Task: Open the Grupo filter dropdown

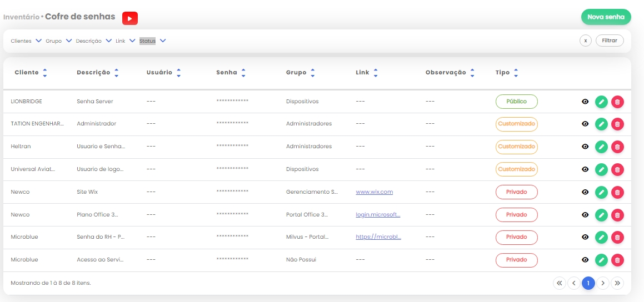Action: coord(69,41)
